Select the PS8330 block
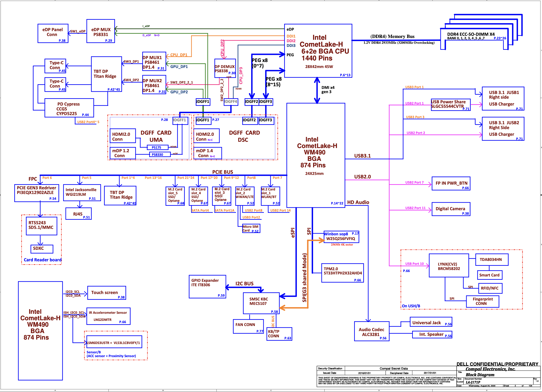542x392 pixels. [160, 154]
